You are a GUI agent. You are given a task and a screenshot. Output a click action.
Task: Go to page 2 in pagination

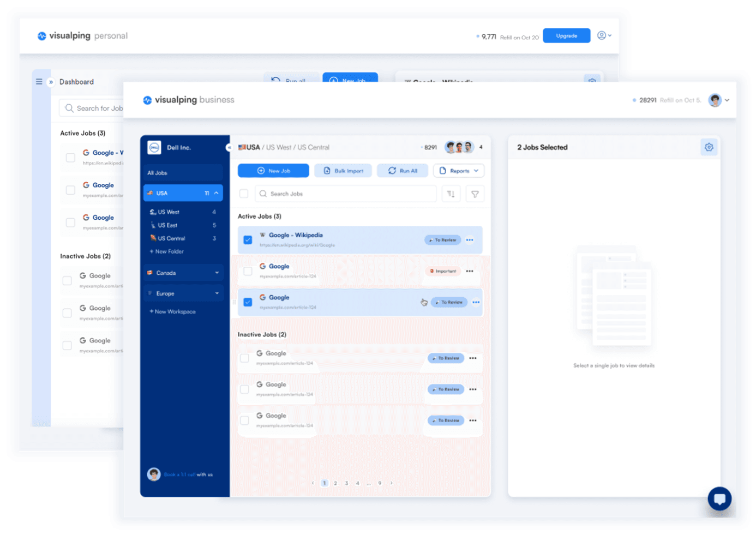click(x=335, y=483)
